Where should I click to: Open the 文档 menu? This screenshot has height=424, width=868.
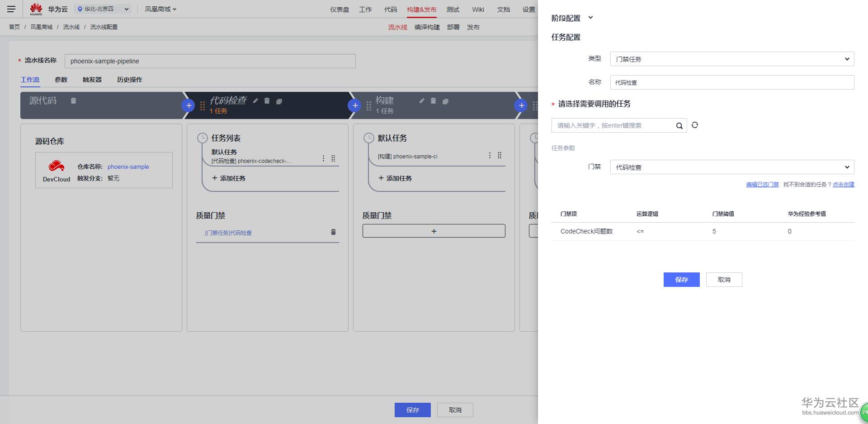pyautogui.click(x=503, y=10)
